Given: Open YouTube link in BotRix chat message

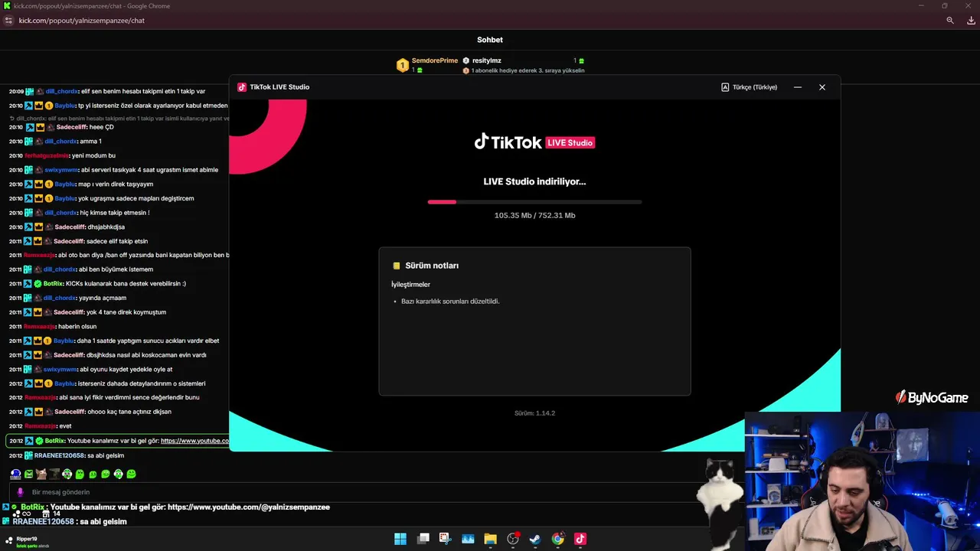Looking at the screenshot, I should (x=194, y=441).
